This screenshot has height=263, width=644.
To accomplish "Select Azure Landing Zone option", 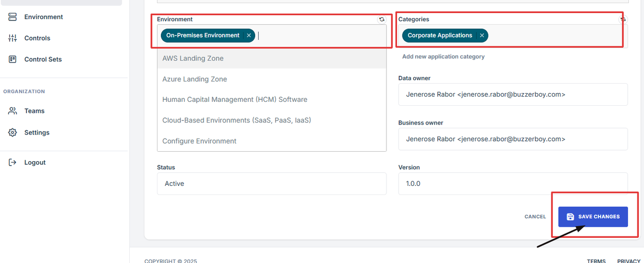I will [x=194, y=79].
